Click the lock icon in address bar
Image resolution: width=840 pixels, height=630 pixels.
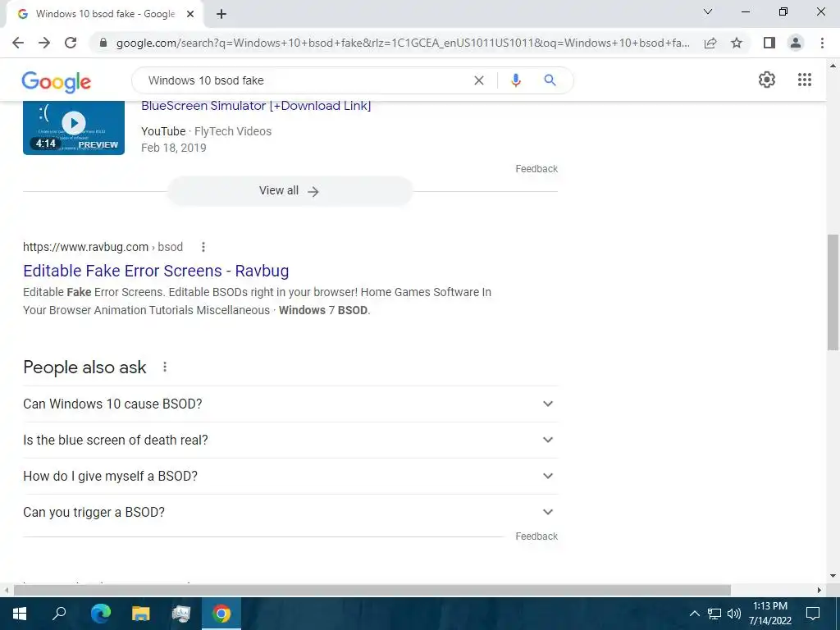pos(103,43)
